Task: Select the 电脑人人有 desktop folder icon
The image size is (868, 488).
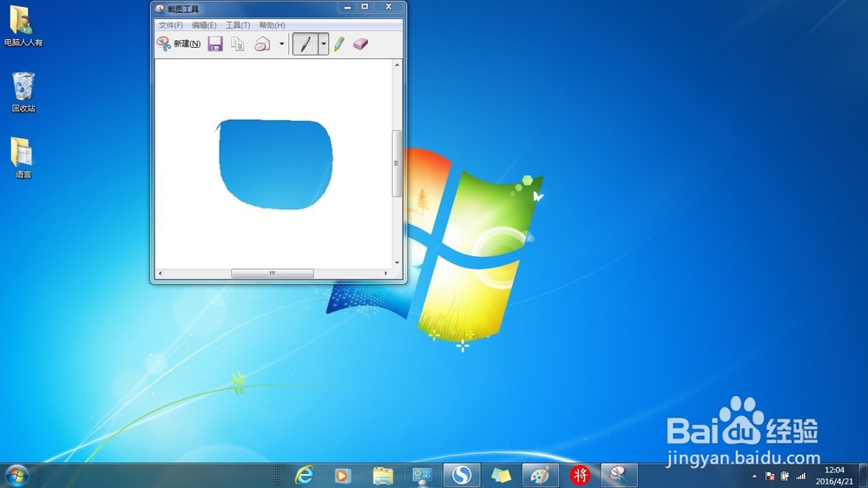Action: (x=23, y=26)
